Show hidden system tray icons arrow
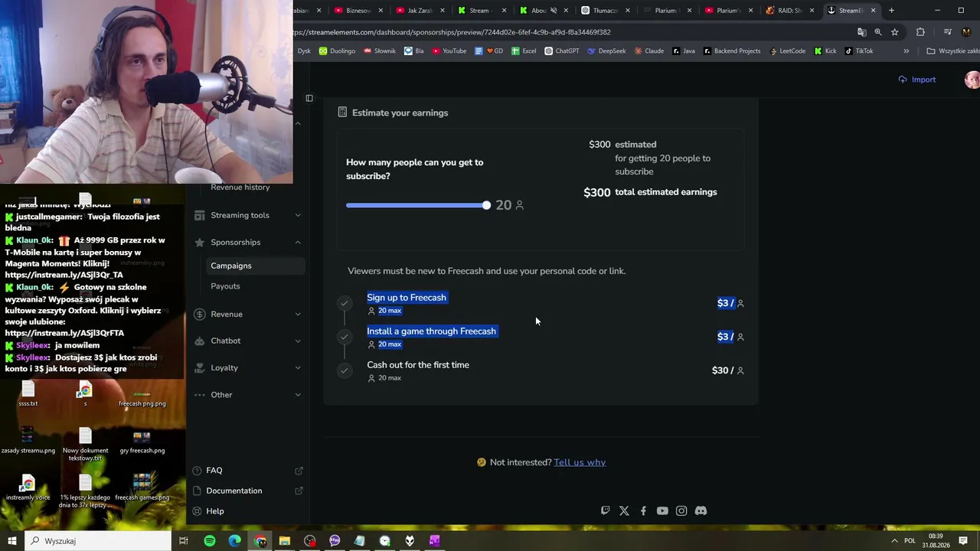This screenshot has height=551, width=980. [893, 541]
